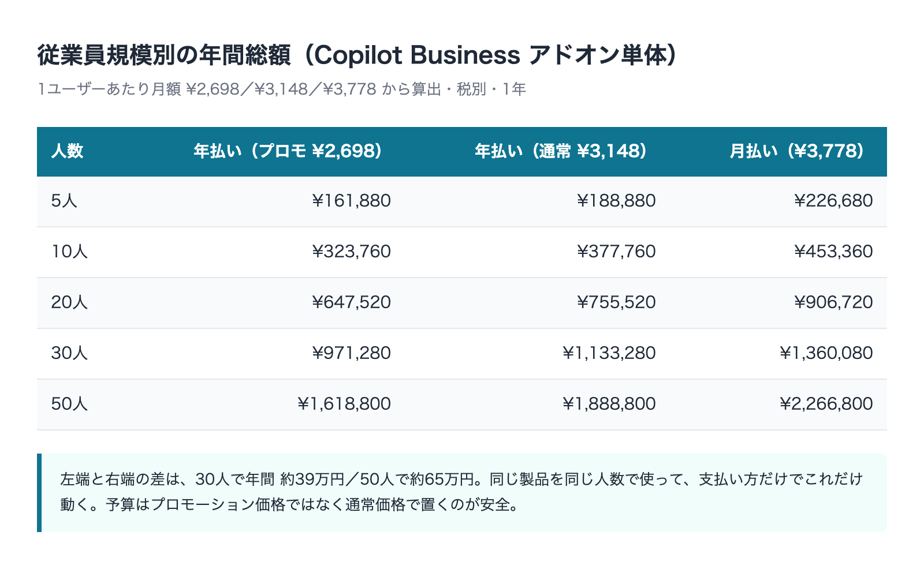Image resolution: width=924 pixels, height=569 pixels.
Task: Click the ¥377,760 cell
Action: [616, 252]
